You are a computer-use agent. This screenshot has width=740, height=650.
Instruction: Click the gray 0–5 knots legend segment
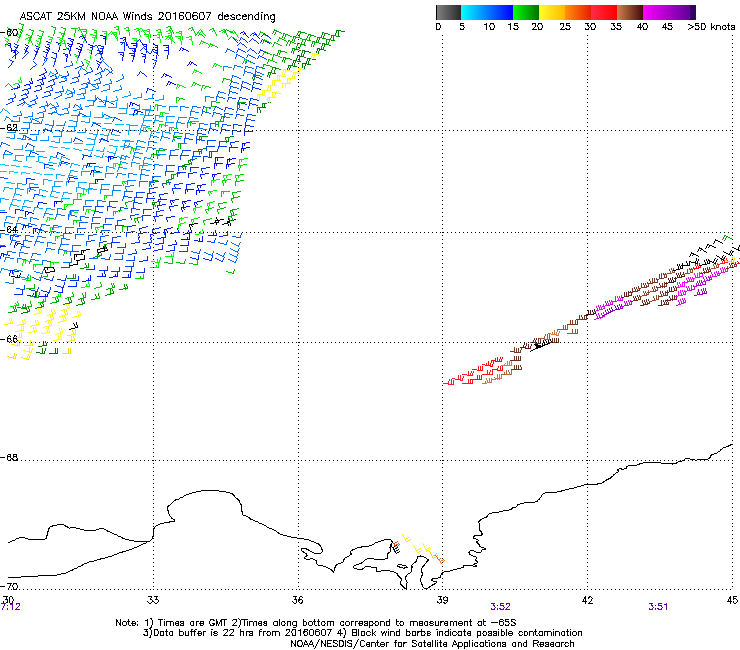pyautogui.click(x=448, y=12)
